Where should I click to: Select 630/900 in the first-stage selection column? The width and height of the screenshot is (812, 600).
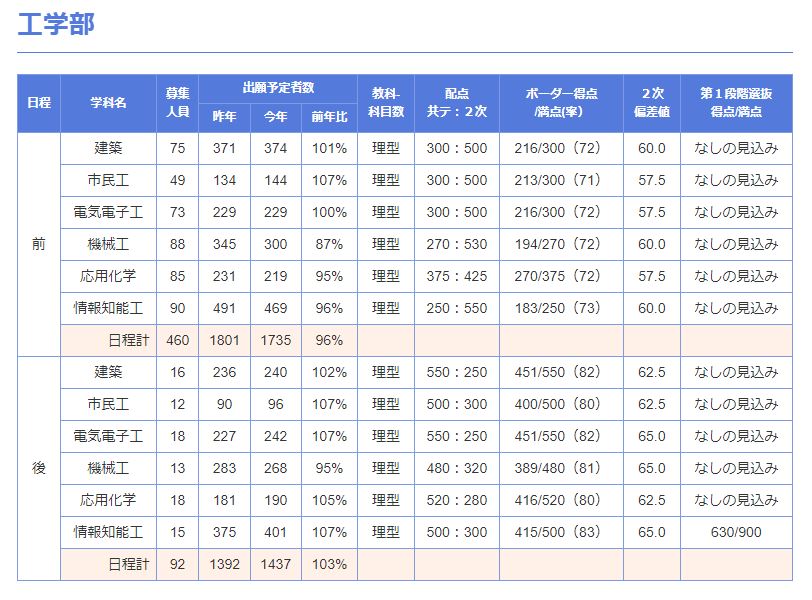coord(736,532)
